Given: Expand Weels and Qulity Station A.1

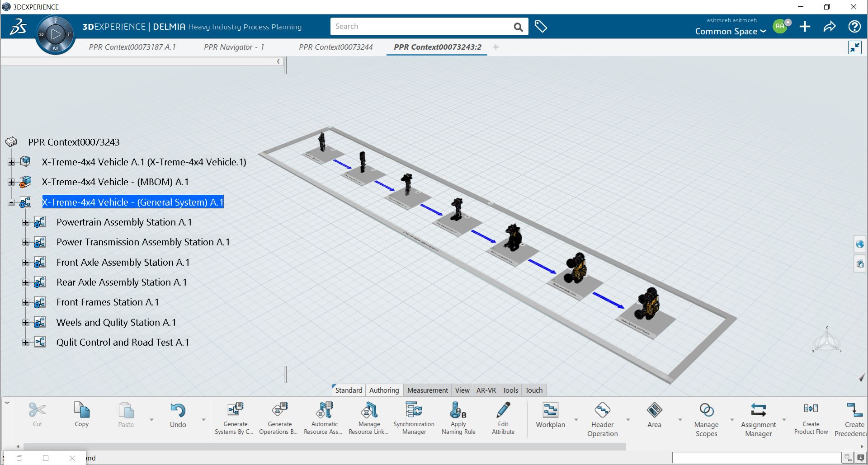Looking at the screenshot, I should [x=26, y=323].
